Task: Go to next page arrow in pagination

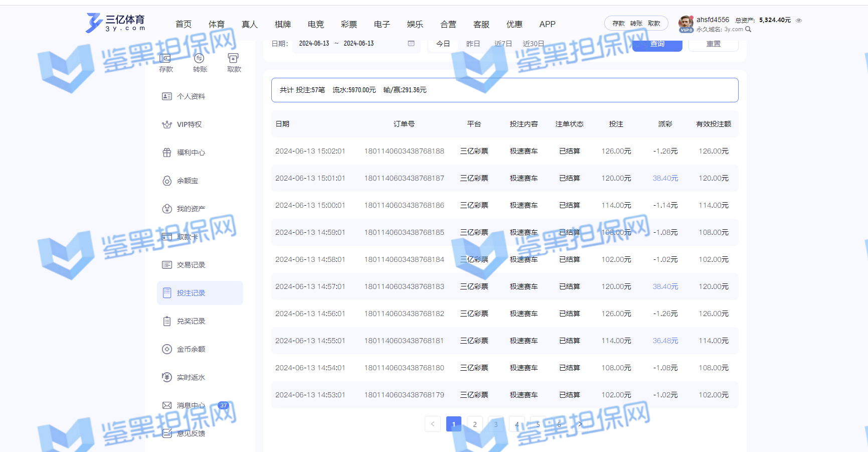Action: (x=580, y=424)
